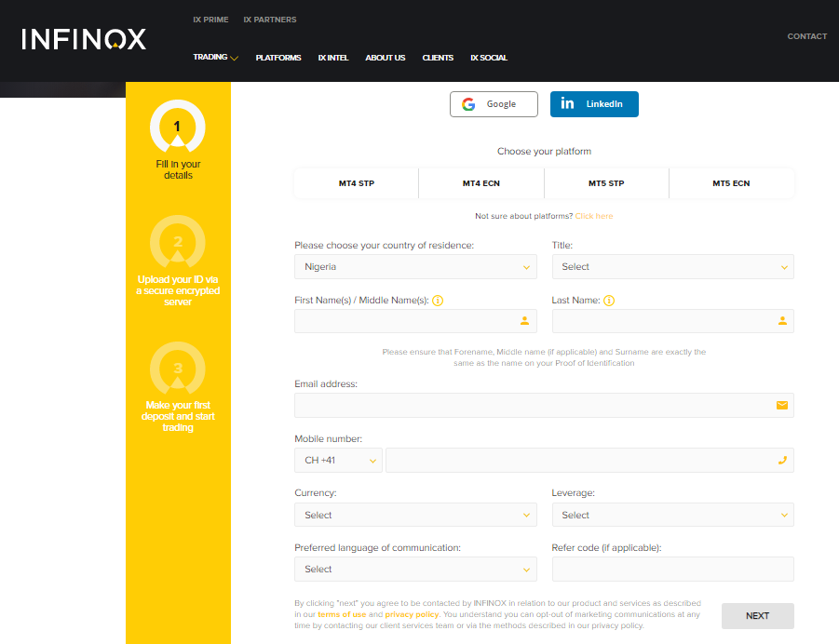Click phone icon in Mobile number field
The width and height of the screenshot is (839, 644).
click(782, 460)
